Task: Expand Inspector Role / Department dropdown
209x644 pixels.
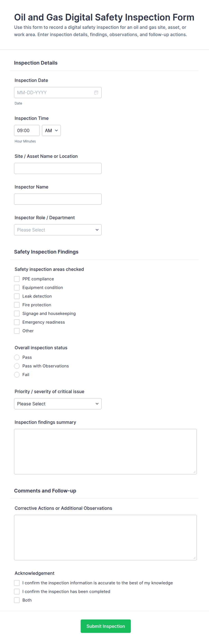Action: [58, 230]
